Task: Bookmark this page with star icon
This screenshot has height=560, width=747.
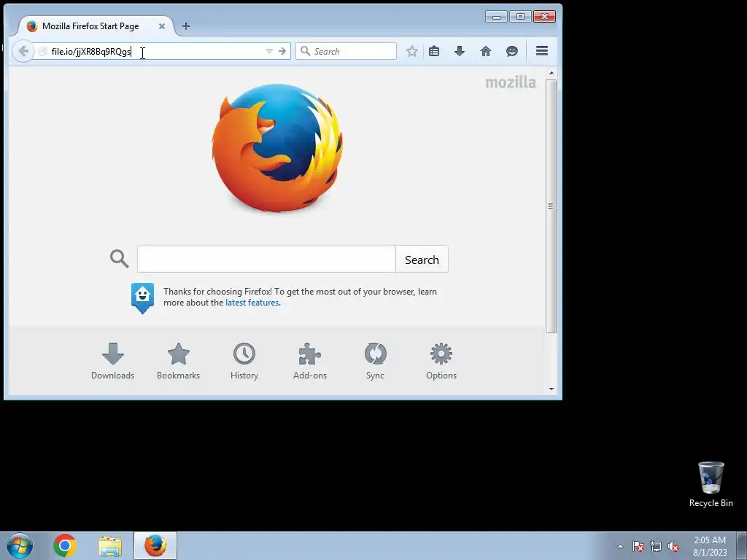Action: [411, 51]
